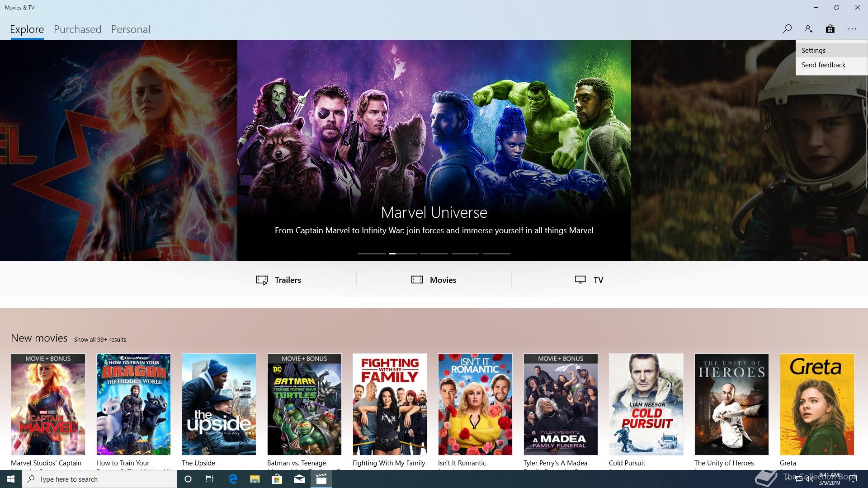Open Cortana circle icon in taskbar
Viewport: 868px width, 488px height.
point(188,479)
